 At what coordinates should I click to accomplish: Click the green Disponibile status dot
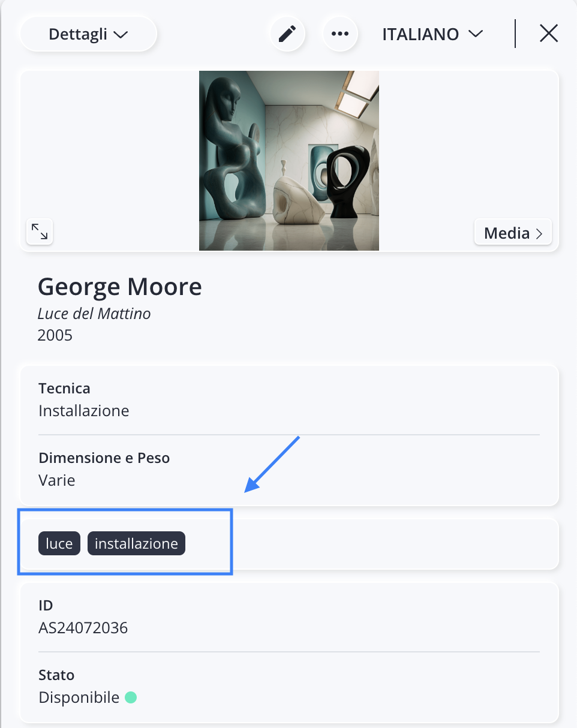tap(131, 698)
